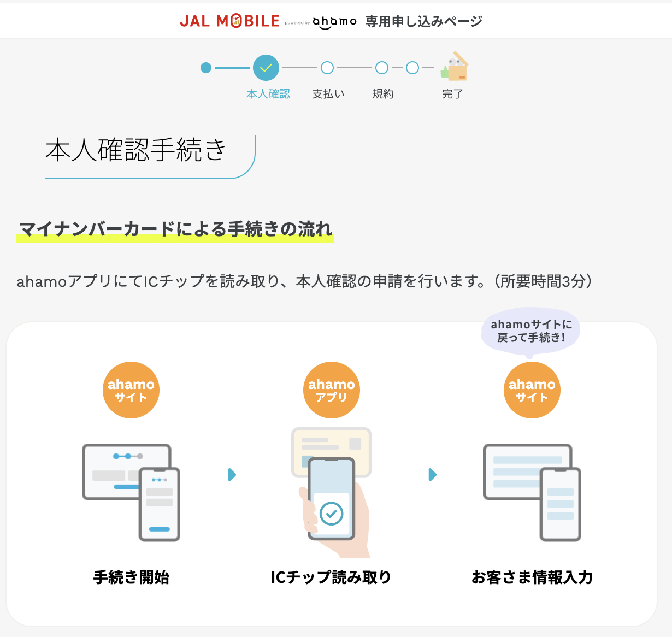This screenshot has height=637, width=672.
Task: Click the 完了 package box icon
Action: 455,66
